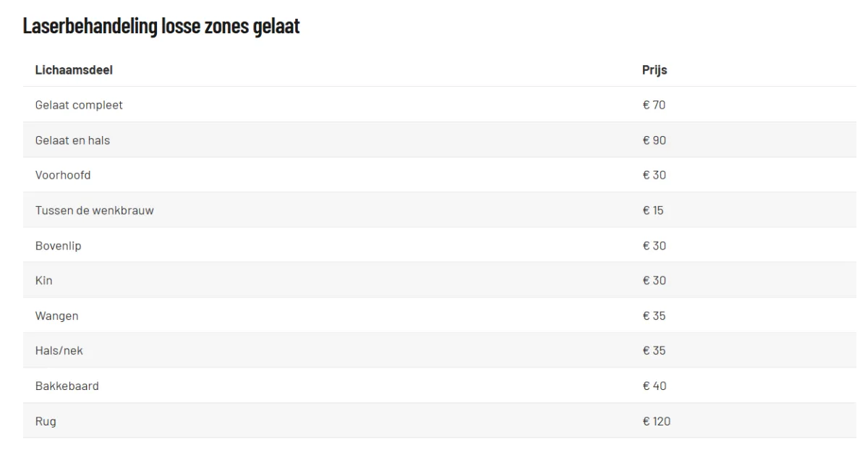Select the 'Gelaat en hals' row label
This screenshot has height=458, width=868.
72,140
